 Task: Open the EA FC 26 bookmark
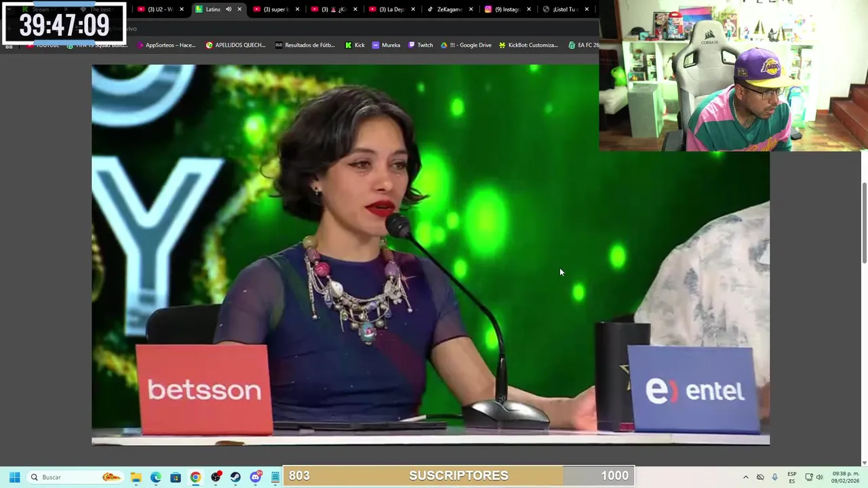(x=584, y=45)
